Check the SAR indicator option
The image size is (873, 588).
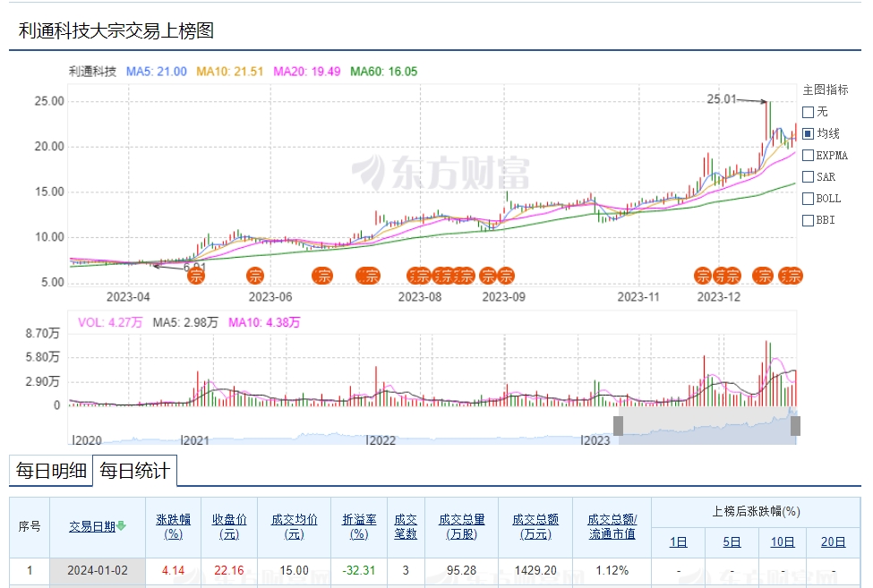click(808, 177)
